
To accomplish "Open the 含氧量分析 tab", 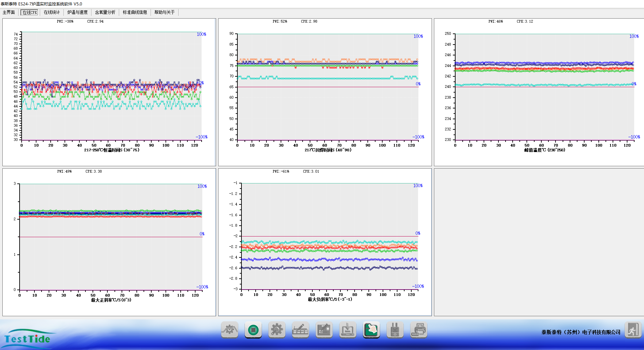I will (x=105, y=12).
